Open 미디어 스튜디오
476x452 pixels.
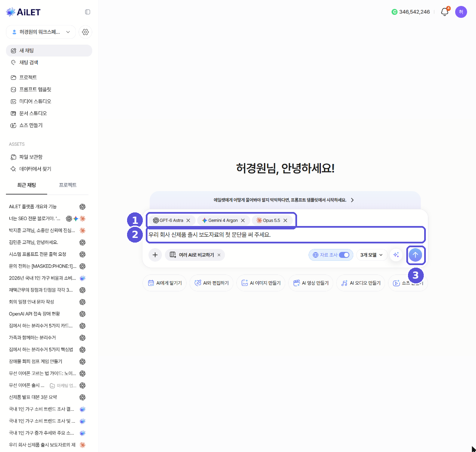[49, 102]
